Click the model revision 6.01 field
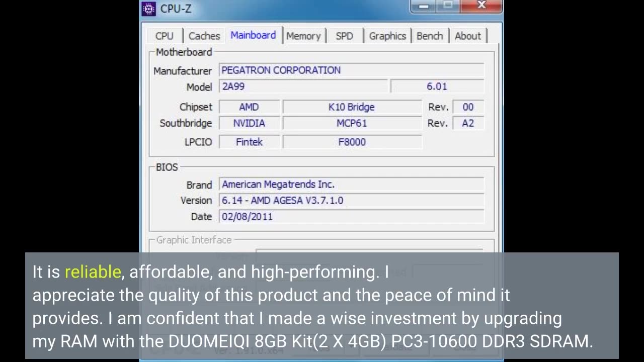Screen dimensions: 644x362 [x=437, y=86]
